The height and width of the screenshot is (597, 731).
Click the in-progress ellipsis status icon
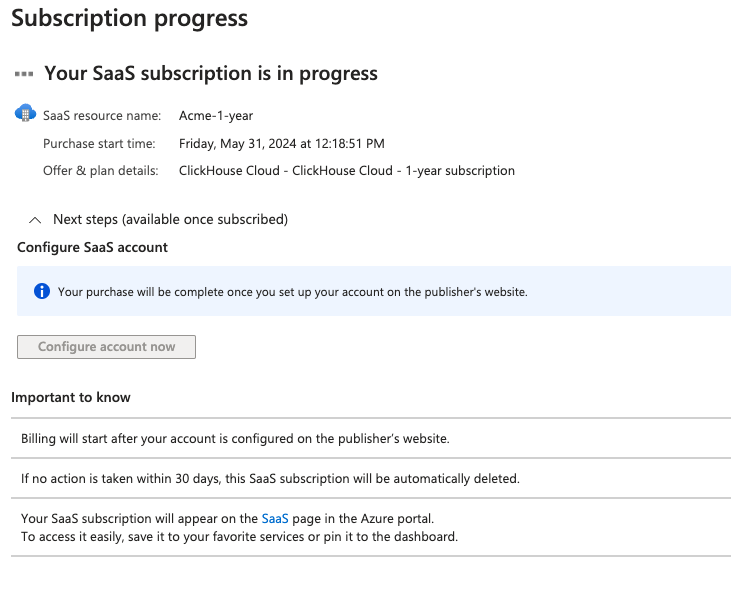tap(24, 74)
